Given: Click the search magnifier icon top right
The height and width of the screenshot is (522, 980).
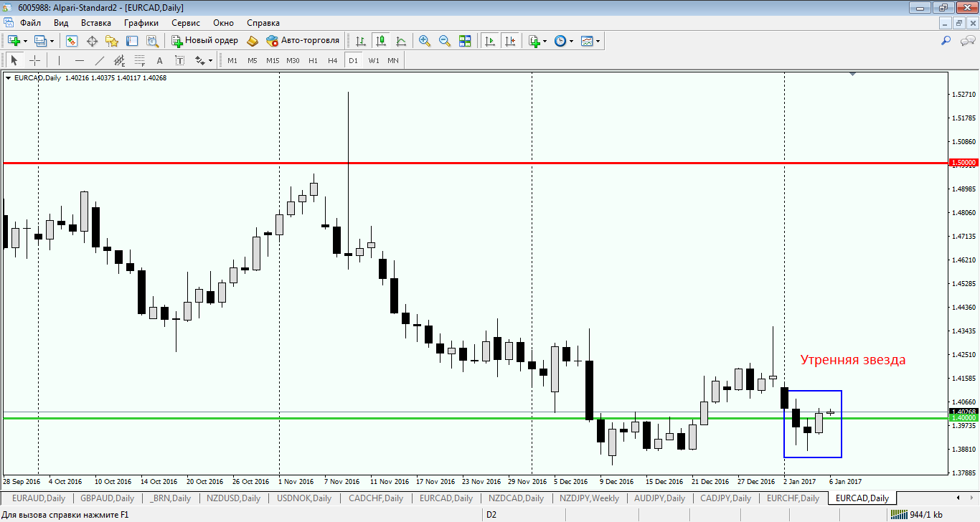Looking at the screenshot, I should point(946,41).
